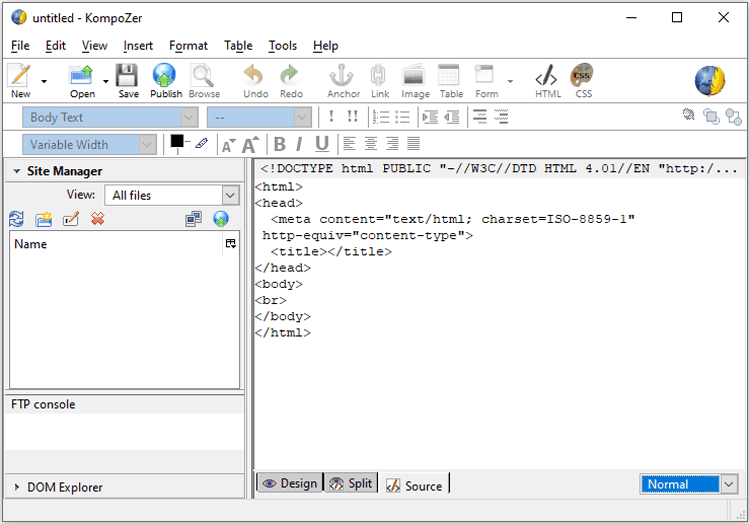Decrease font size with smaller A
This screenshot has height=524, width=750.
(x=228, y=145)
